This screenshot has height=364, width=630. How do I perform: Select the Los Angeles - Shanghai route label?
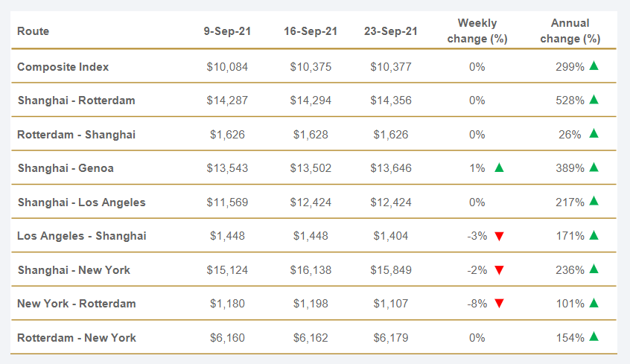coord(82,236)
